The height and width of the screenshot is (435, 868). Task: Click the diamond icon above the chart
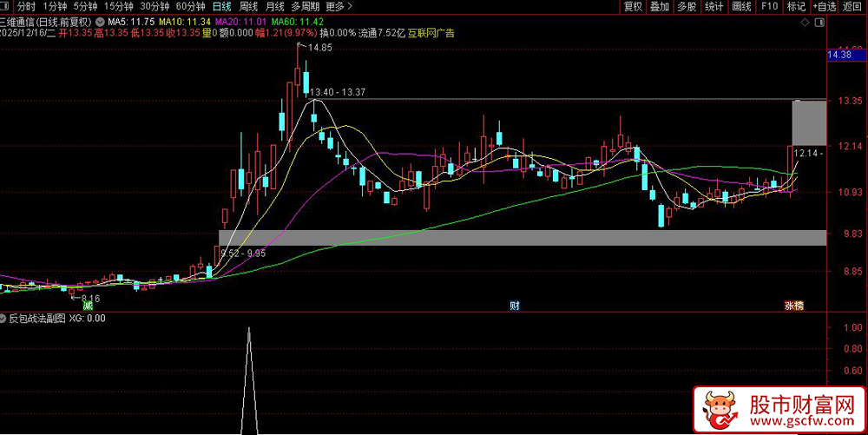click(806, 22)
